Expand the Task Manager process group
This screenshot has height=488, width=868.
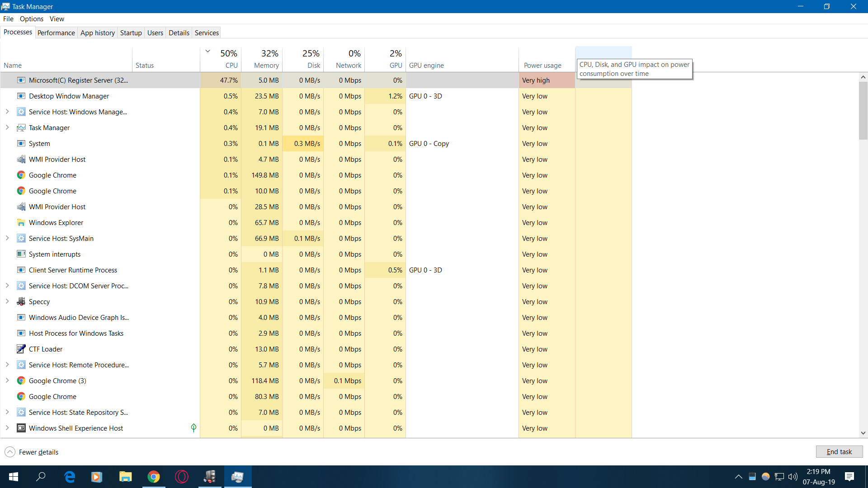pyautogui.click(x=7, y=127)
